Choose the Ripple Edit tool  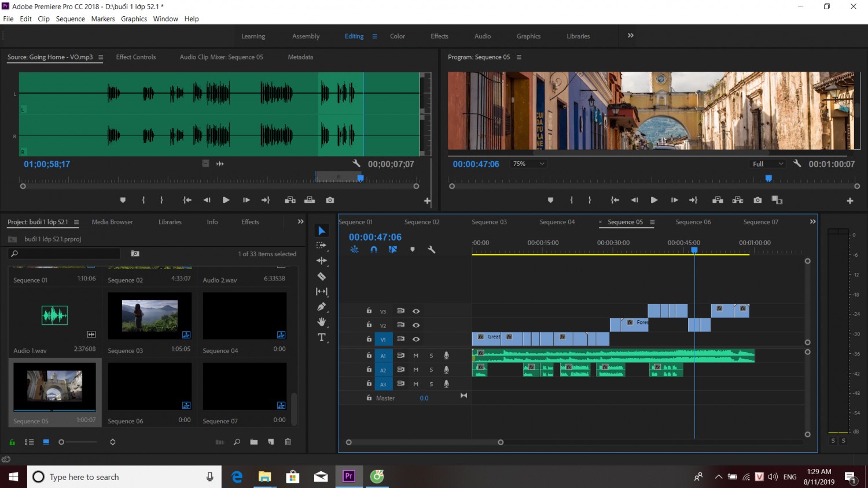coord(322,261)
